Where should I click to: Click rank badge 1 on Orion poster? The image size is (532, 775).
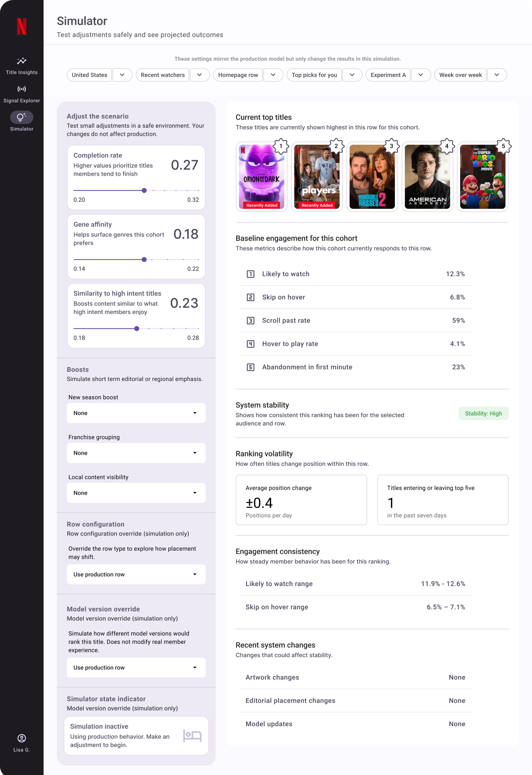click(x=281, y=146)
